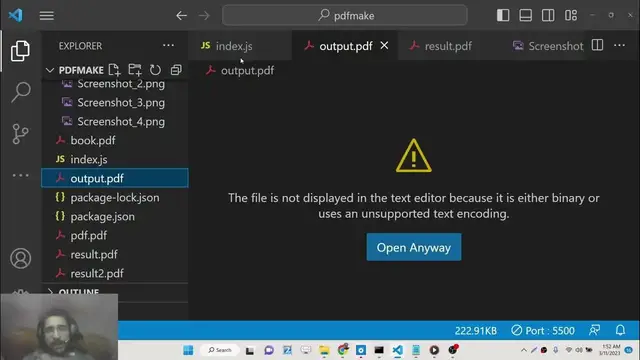This screenshot has height=360, width=640.
Task: Click Port : 5500 Live Server status
Action: tap(543, 330)
